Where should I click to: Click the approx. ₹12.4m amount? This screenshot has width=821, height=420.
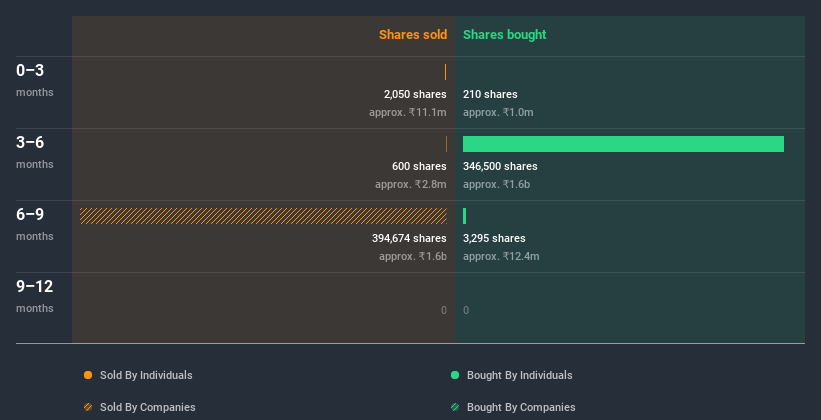501,256
